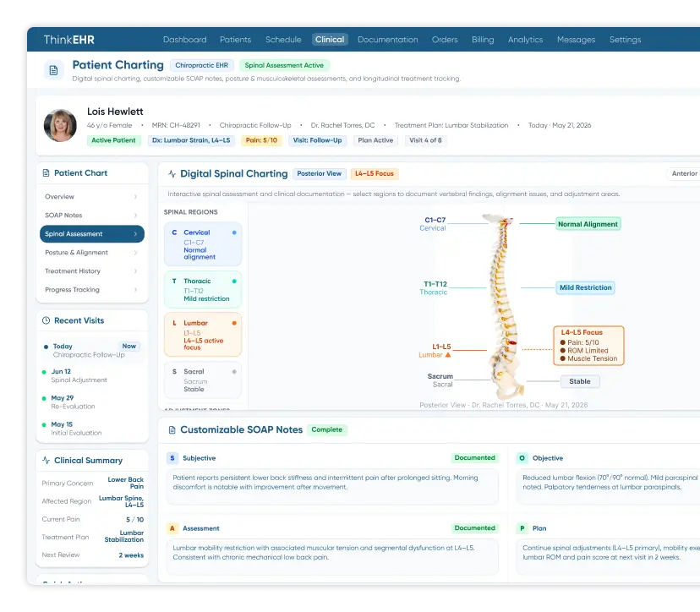Switch to Anterior view
The width and height of the screenshot is (700, 612).
click(x=684, y=173)
